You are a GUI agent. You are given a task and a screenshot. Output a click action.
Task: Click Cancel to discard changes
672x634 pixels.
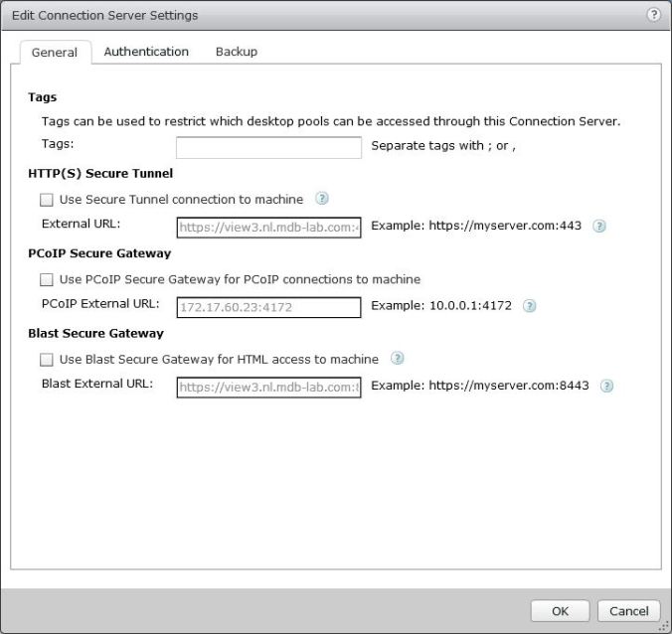pos(628,611)
